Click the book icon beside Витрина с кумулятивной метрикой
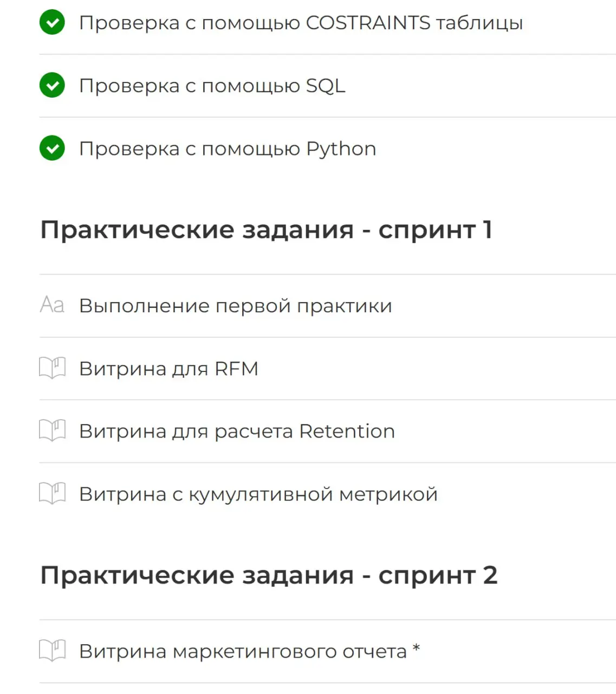The height and width of the screenshot is (694, 616). [x=53, y=494]
